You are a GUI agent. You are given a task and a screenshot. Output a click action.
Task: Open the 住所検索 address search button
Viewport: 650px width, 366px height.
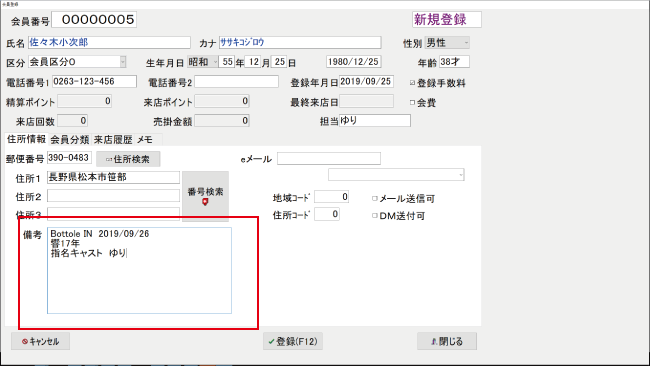128,159
